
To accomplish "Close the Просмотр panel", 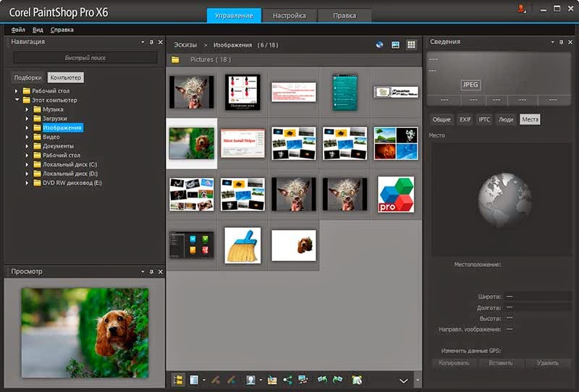I will click(x=160, y=272).
